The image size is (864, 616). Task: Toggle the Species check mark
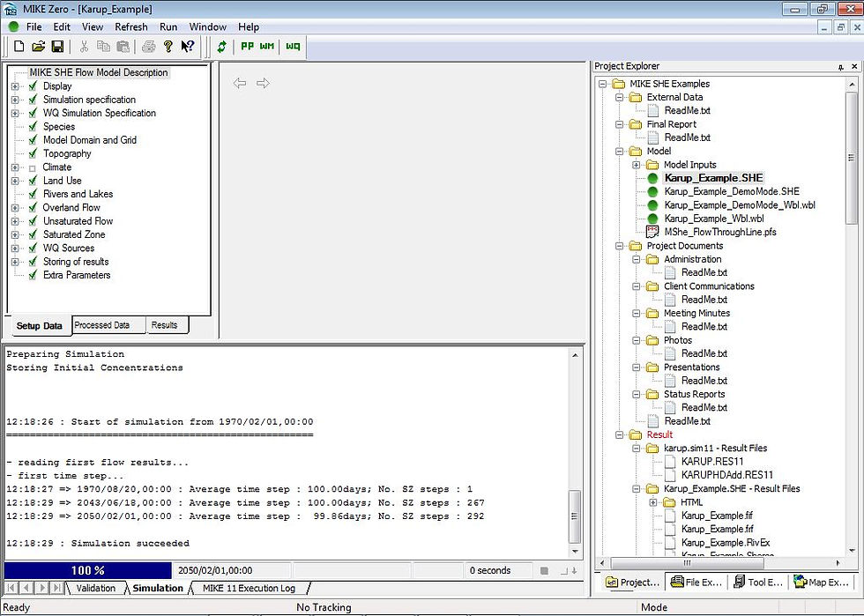coord(34,127)
